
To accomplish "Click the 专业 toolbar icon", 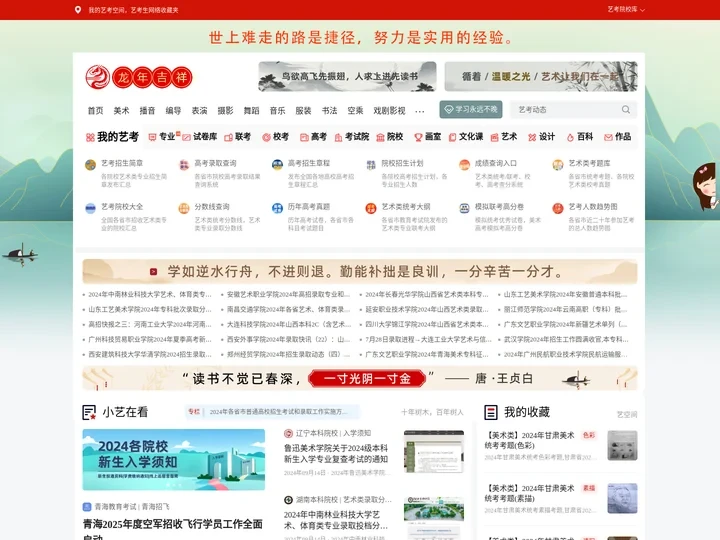I will (152, 137).
